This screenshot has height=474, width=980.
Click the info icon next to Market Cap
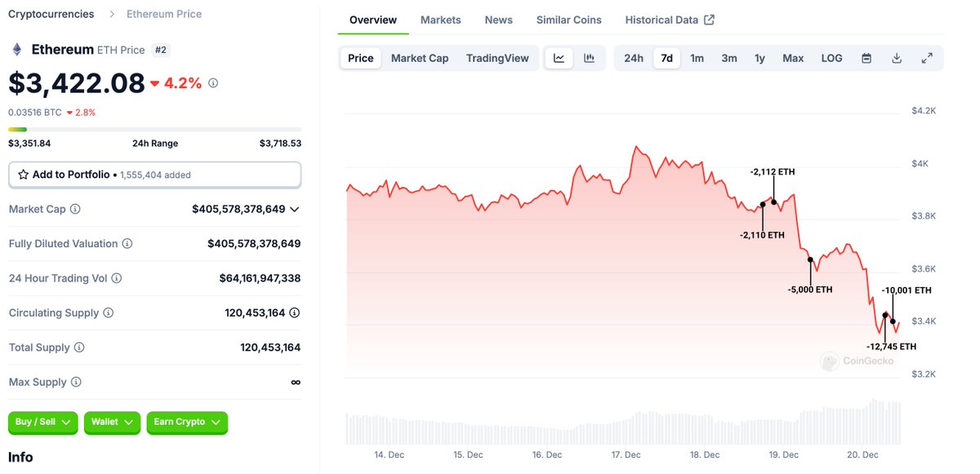[74, 209]
